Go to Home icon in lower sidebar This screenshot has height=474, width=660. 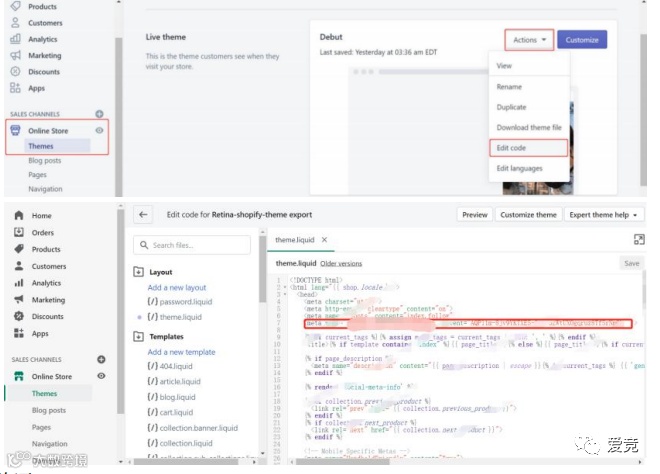(x=19, y=216)
